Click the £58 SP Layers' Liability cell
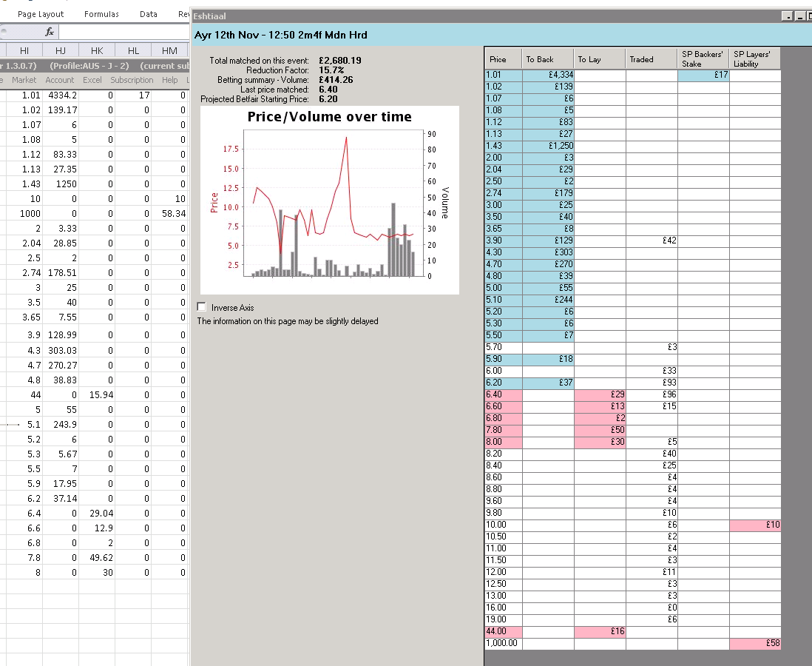812x666 pixels. tap(754, 643)
